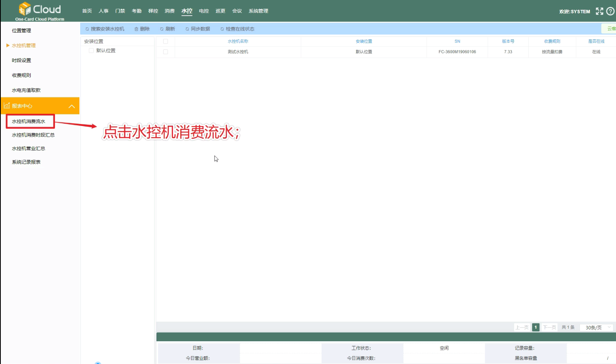Click the 今日营业额: label
616x364 pixels.
point(198,358)
